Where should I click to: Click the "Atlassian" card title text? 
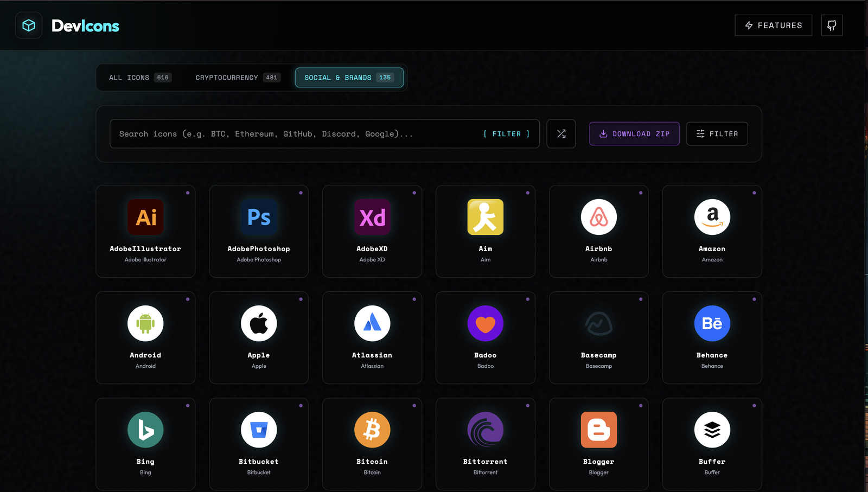click(372, 355)
